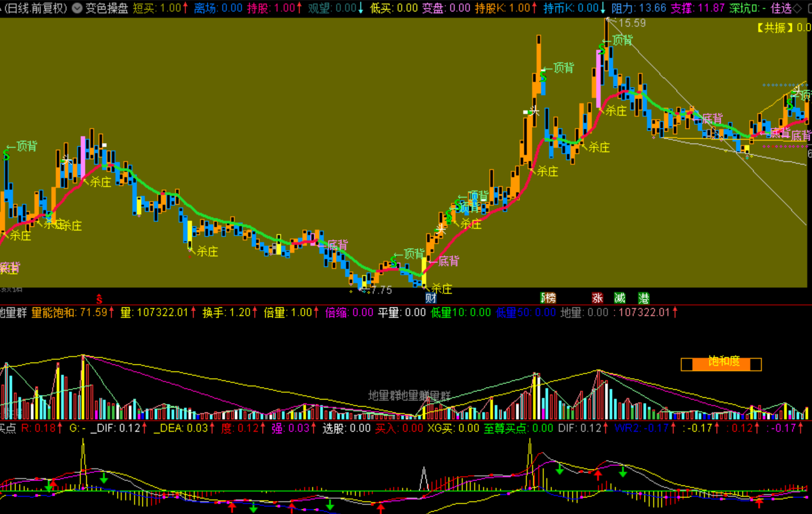The height and width of the screenshot is (514, 812).
Task: Click the 地量 readout in the volume header
Action: [585, 312]
